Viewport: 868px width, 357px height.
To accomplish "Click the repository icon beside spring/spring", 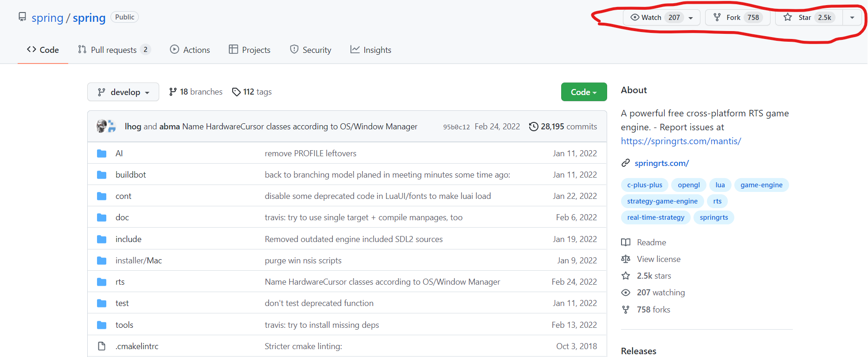I will point(22,17).
